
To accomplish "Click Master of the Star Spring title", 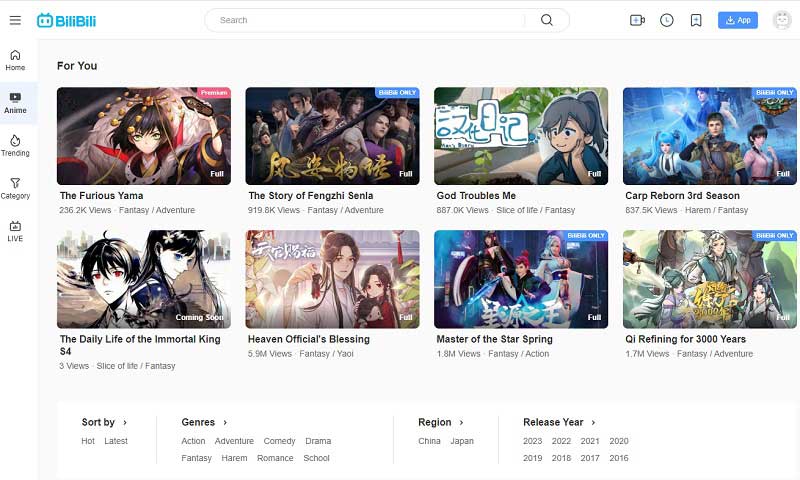I will pos(494,339).
